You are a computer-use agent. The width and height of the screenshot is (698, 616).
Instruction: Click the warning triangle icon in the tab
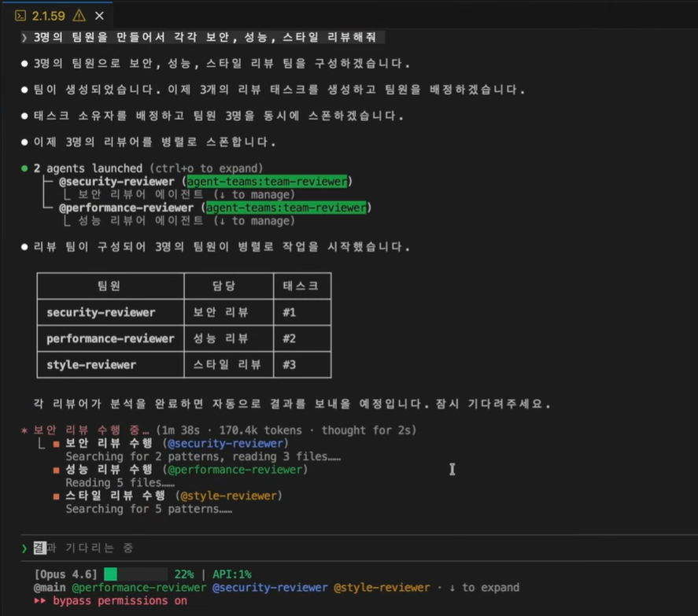coord(79,16)
